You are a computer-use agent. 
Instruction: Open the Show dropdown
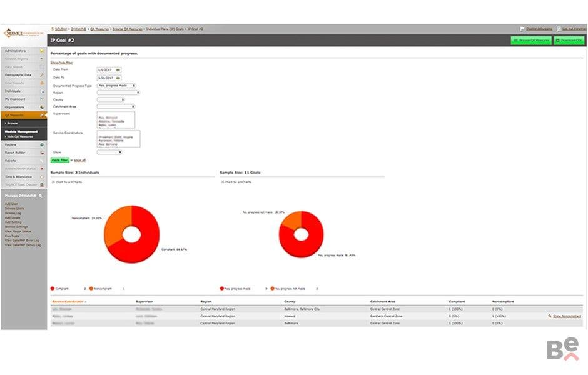coord(109,152)
